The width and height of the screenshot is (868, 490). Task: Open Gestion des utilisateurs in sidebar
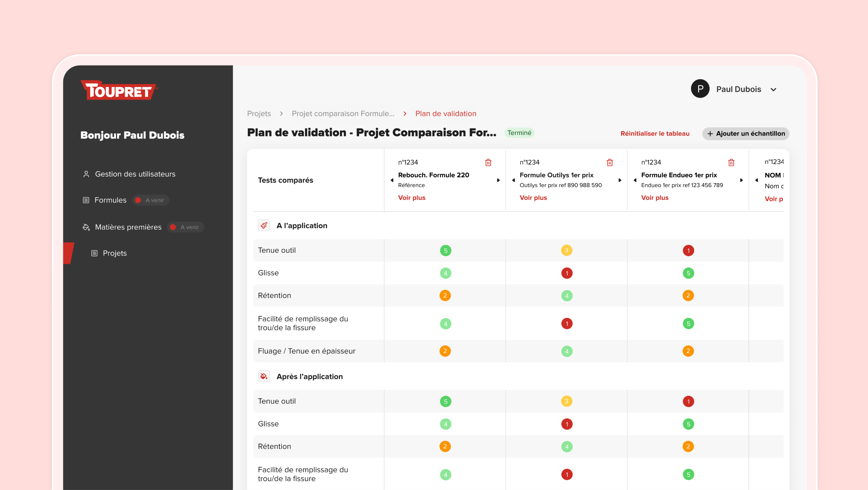pyautogui.click(x=135, y=174)
